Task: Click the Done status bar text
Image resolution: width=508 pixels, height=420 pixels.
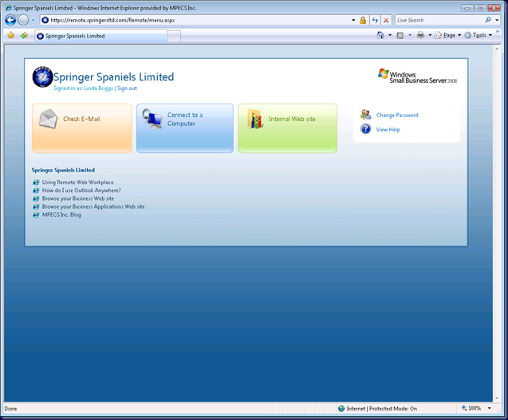Action: point(10,409)
